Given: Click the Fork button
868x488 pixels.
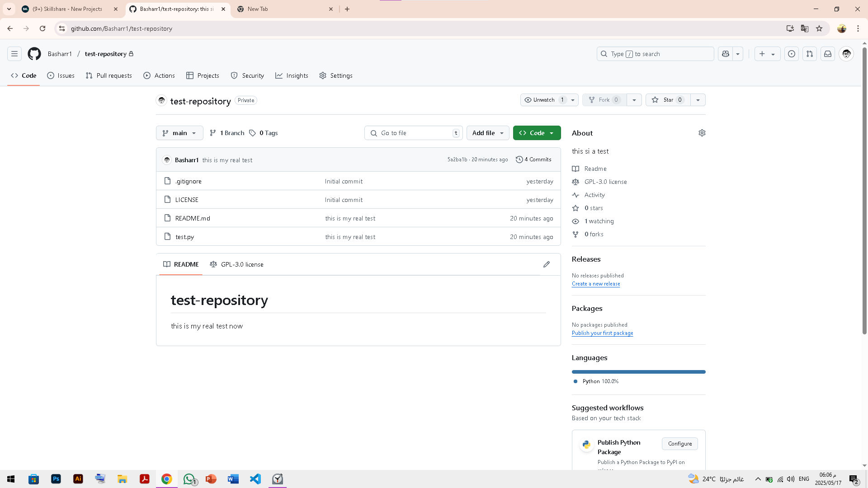Looking at the screenshot, I should (604, 100).
